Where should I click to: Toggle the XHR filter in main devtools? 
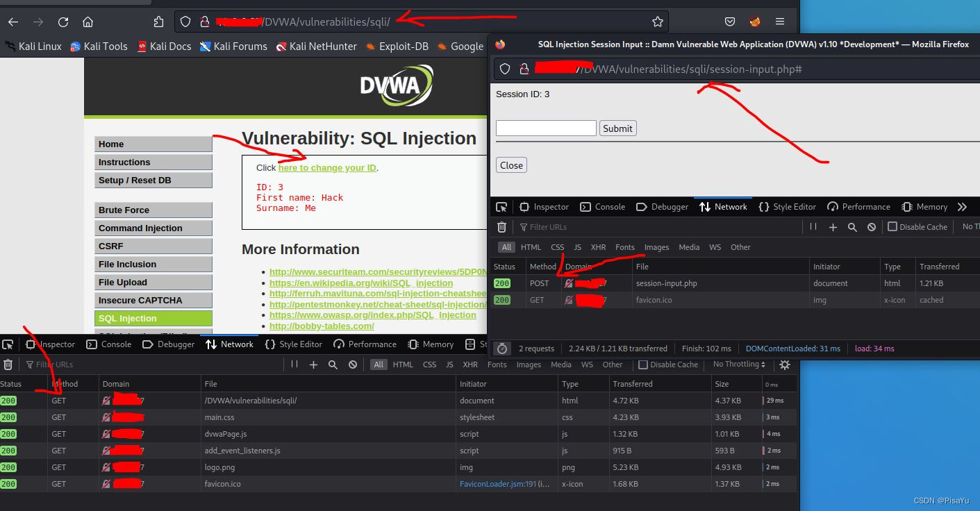click(470, 365)
